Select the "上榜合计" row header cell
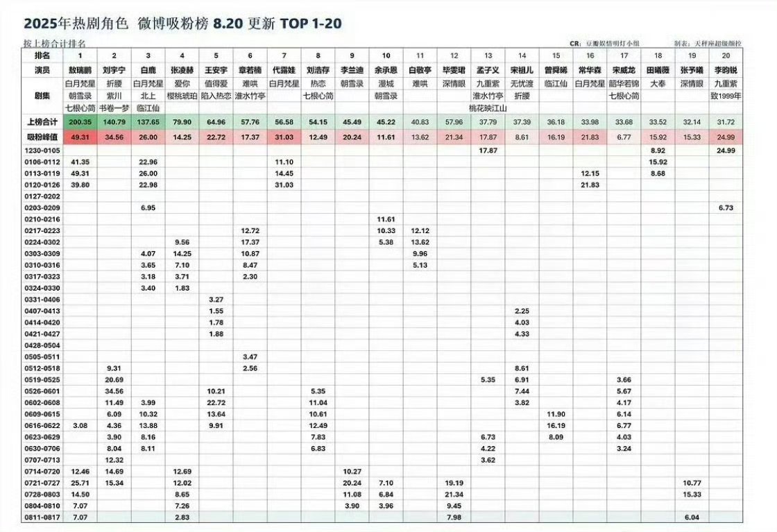 [42, 122]
